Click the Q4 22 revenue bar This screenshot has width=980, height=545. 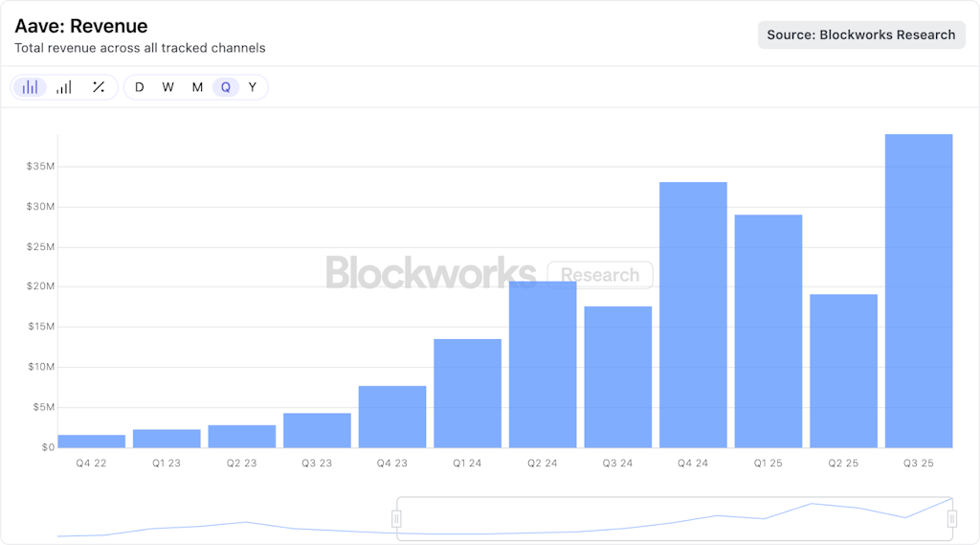(x=91, y=442)
